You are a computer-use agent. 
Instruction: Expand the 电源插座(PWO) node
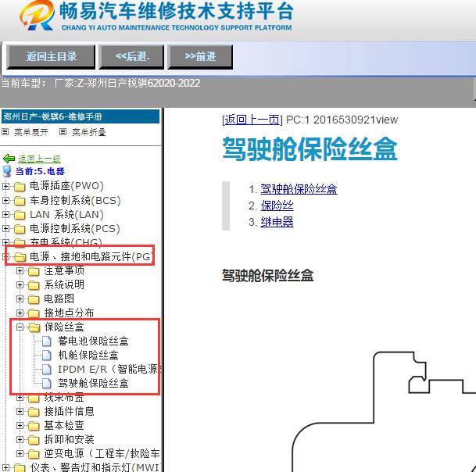click(x=5, y=186)
